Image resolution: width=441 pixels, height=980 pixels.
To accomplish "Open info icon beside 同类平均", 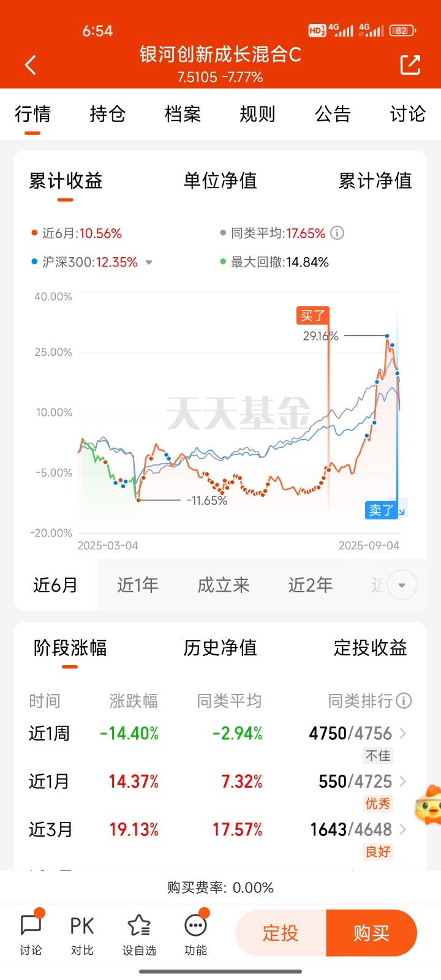I will click(337, 233).
